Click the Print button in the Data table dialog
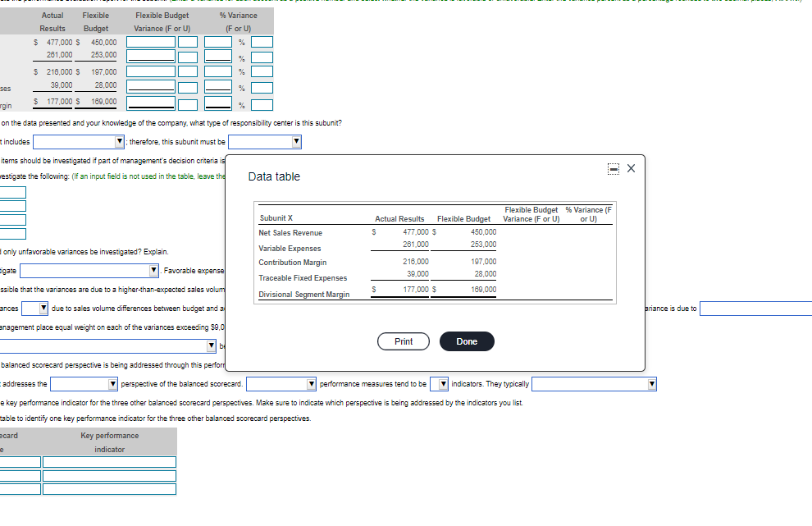The width and height of the screenshot is (812, 526). pos(404,341)
